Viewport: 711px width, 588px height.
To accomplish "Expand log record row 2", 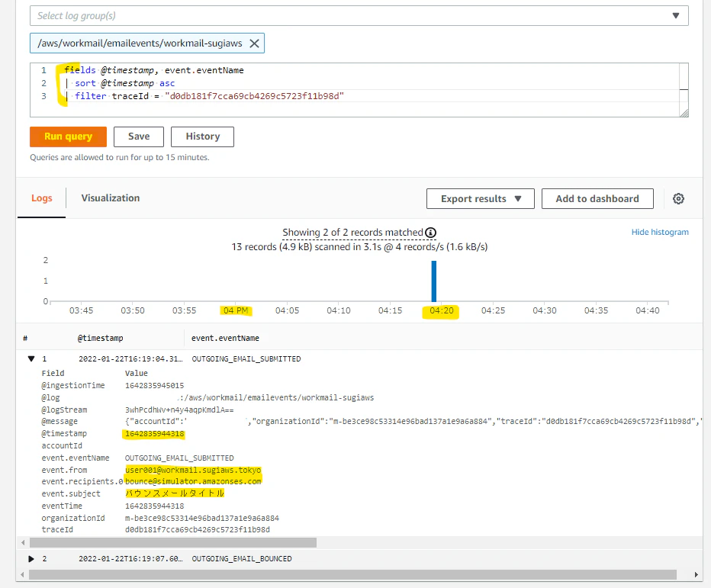I will [x=31, y=558].
